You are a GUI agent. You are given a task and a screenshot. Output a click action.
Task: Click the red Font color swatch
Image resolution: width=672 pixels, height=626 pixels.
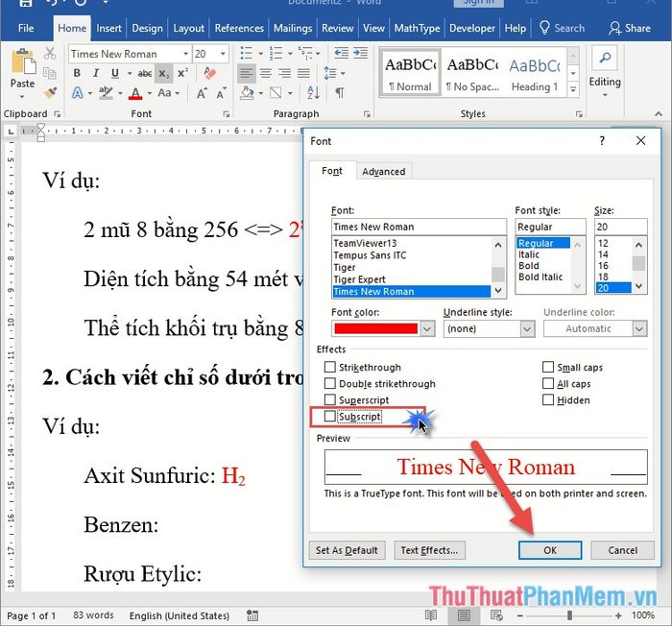pos(376,329)
